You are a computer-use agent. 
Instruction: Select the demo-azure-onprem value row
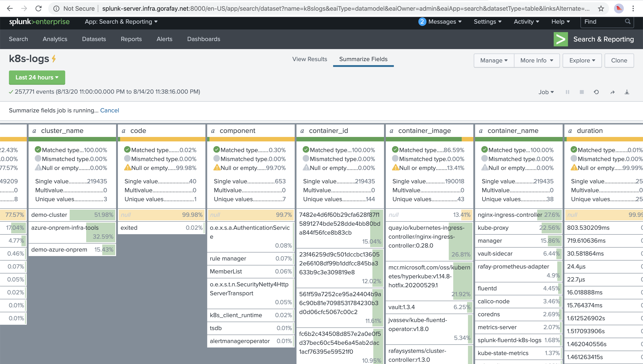click(x=72, y=250)
